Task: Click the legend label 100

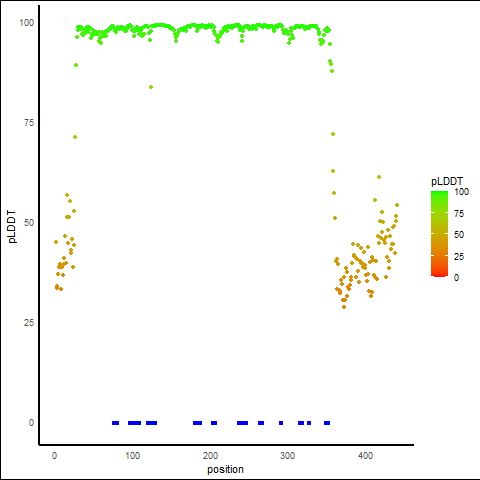Action: tap(461, 192)
